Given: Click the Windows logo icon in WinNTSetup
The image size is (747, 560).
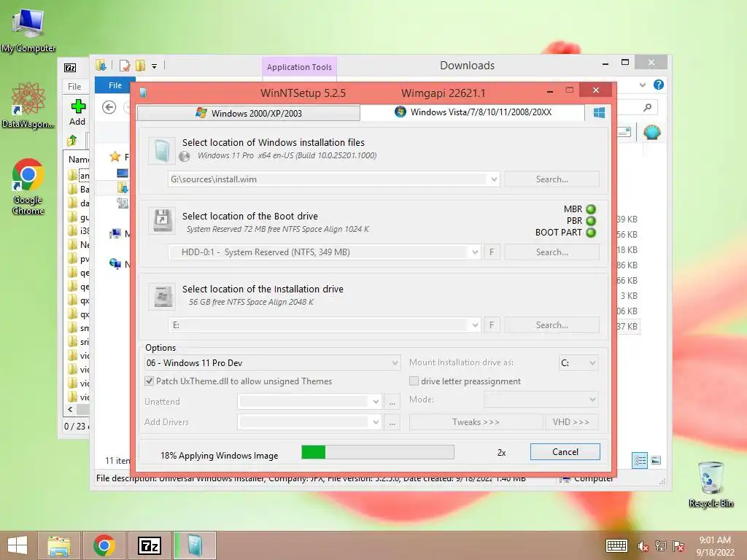Looking at the screenshot, I should pos(599,112).
